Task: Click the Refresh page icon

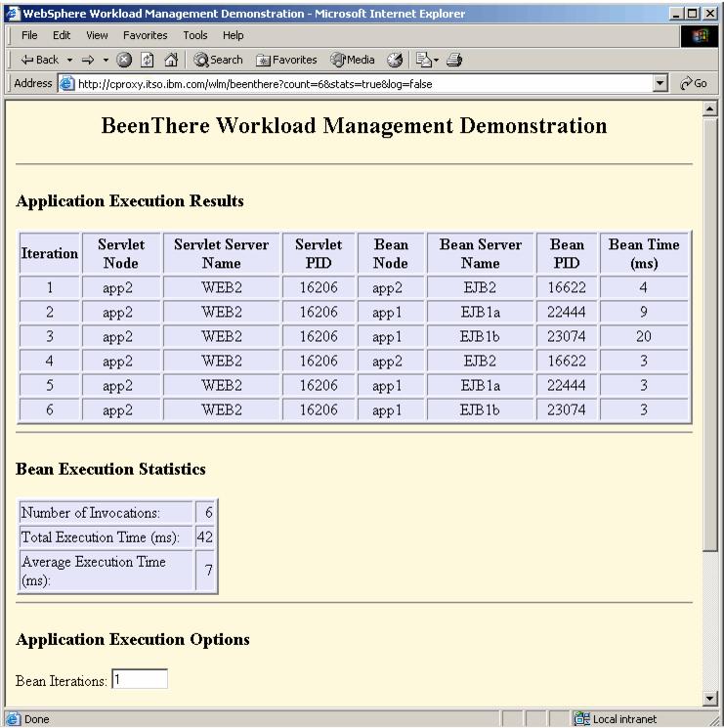Action: 148,60
